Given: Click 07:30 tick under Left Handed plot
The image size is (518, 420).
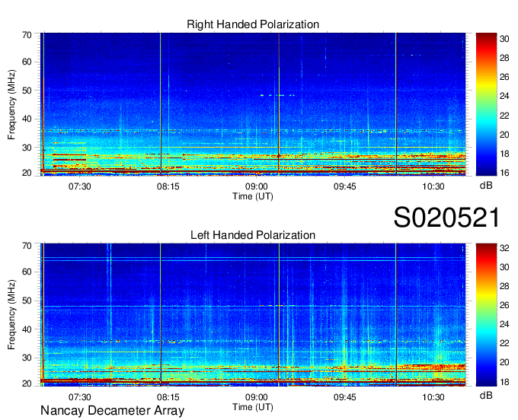Looking at the screenshot, I should (80, 396).
